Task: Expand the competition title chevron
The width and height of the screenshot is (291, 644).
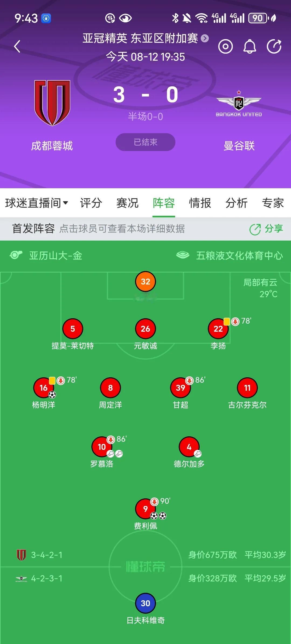Action: pos(205,39)
